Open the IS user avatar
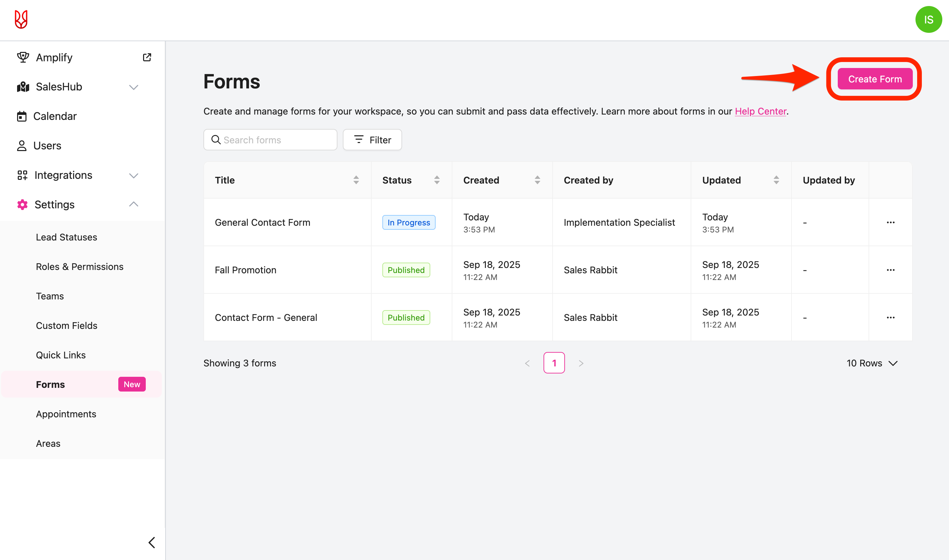This screenshot has height=560, width=949. pos(928,20)
